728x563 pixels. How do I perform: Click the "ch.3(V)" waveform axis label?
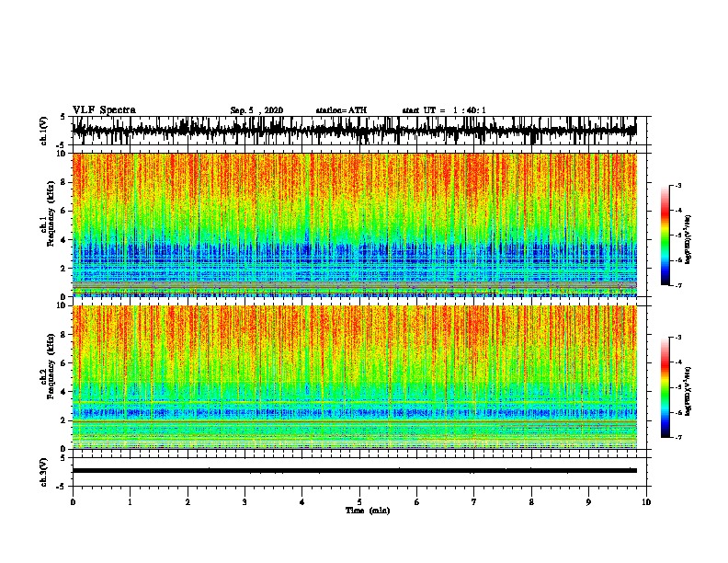click(x=44, y=473)
